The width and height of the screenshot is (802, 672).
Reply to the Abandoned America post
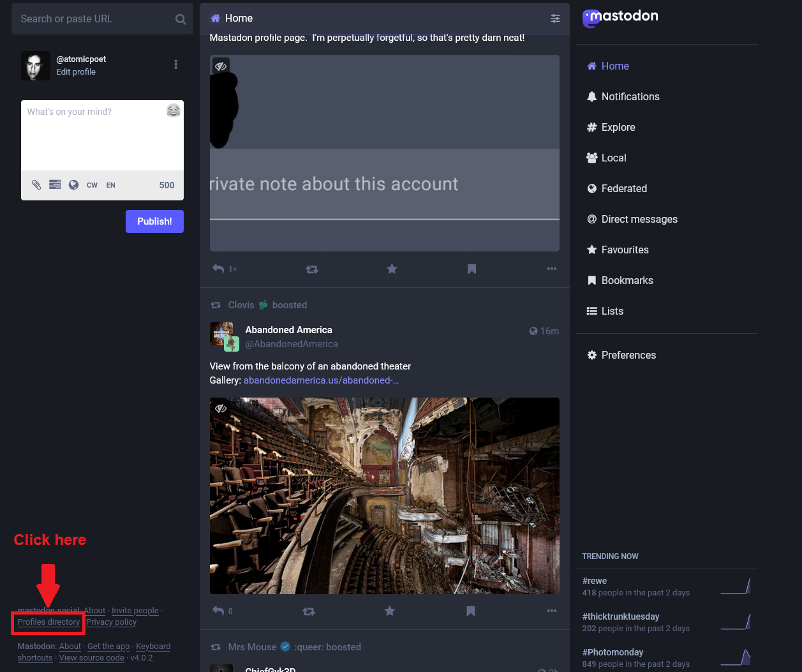[x=218, y=611]
